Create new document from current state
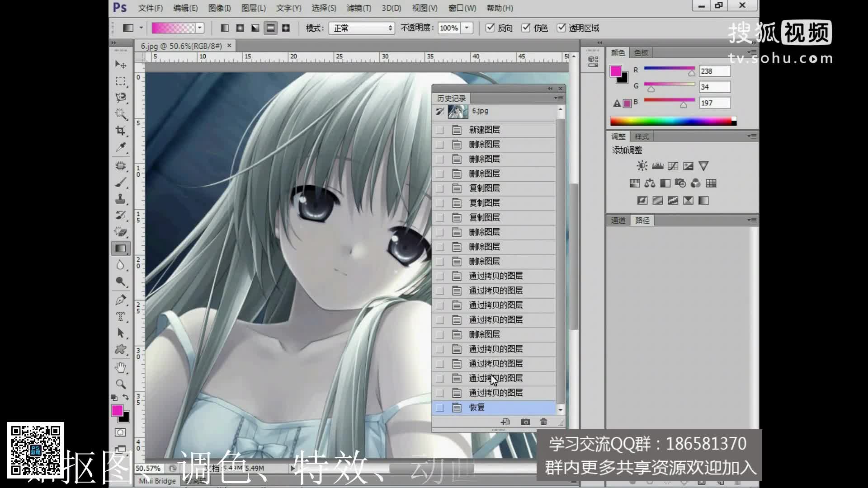This screenshot has height=488, width=868. pos(505,422)
